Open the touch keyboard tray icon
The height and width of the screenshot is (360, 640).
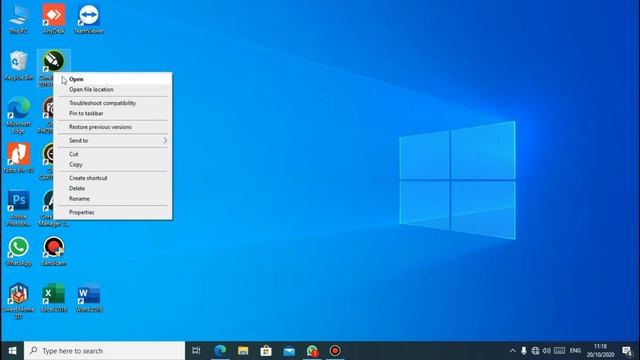pos(560,351)
